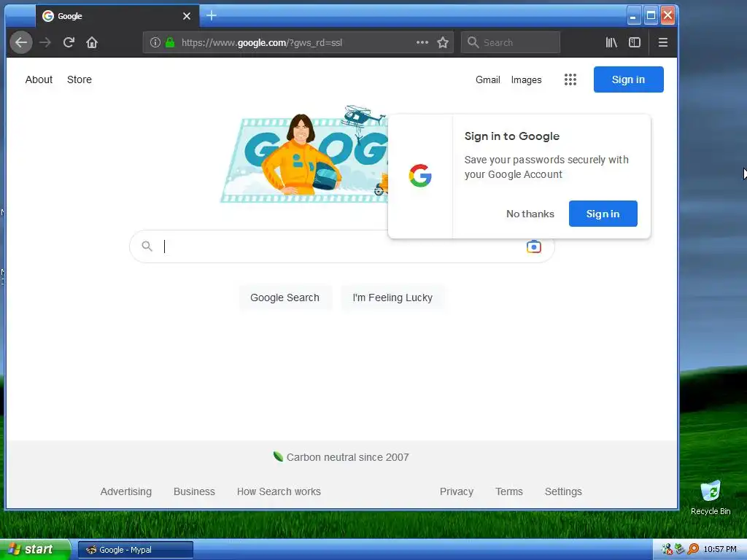Open the Store link
Viewport: 747px width, 560px height.
pos(80,79)
